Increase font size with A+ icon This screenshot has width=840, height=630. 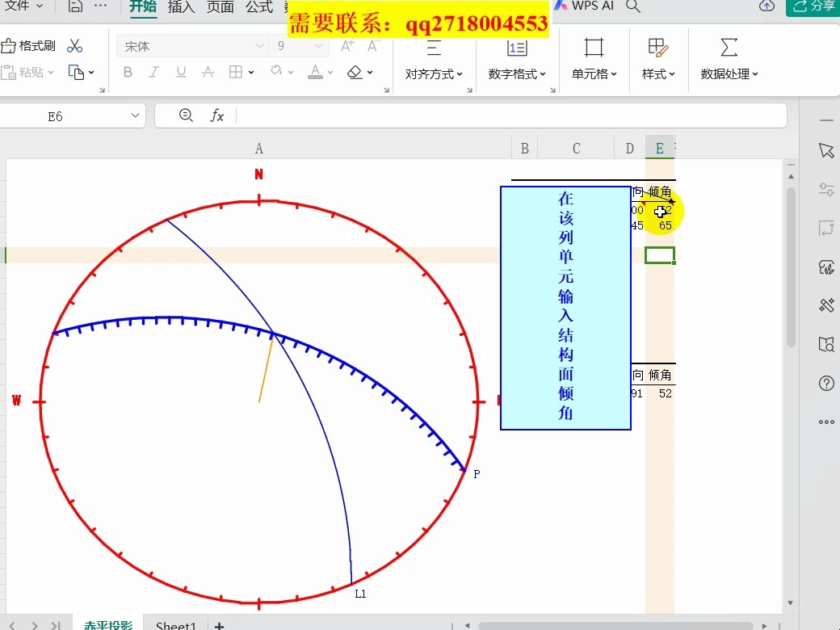pyautogui.click(x=347, y=47)
